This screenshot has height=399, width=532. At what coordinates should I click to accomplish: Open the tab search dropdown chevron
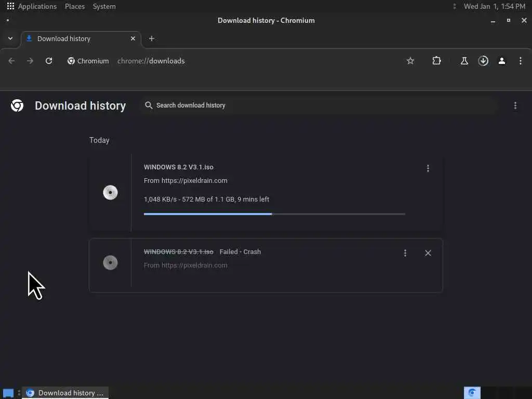tap(10, 38)
